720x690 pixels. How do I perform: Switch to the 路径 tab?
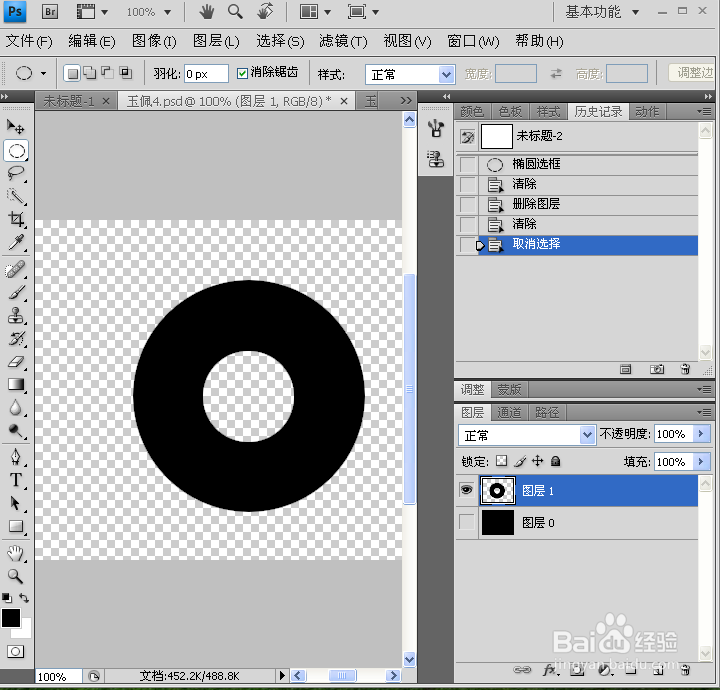tap(547, 413)
